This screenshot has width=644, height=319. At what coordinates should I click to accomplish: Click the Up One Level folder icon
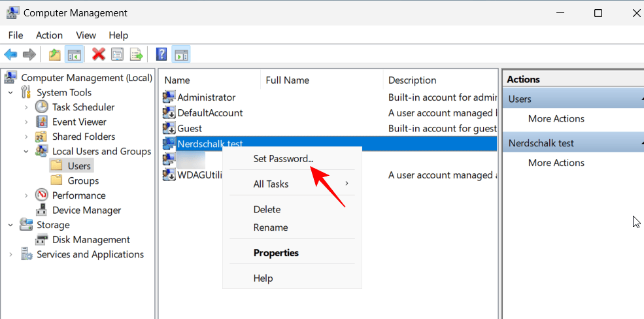coord(56,55)
